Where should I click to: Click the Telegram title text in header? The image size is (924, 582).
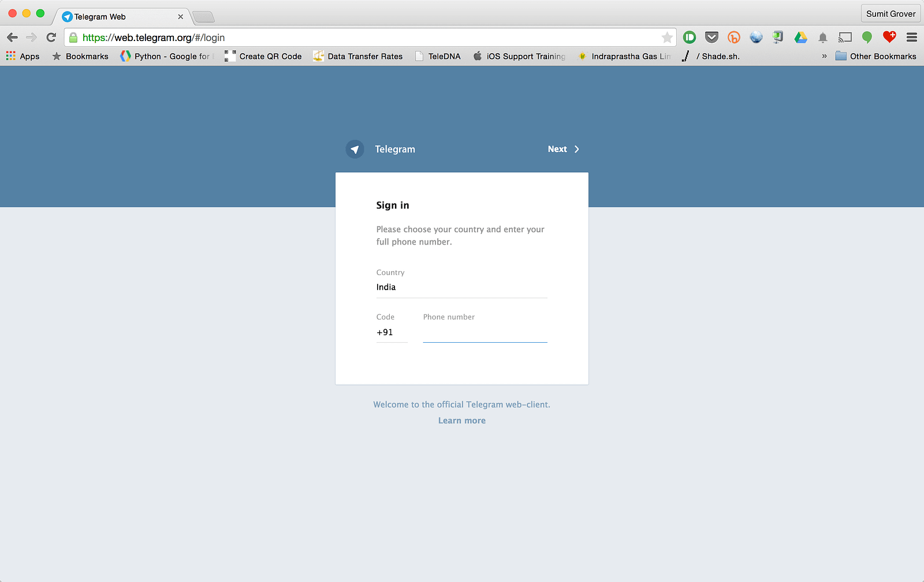coord(395,149)
